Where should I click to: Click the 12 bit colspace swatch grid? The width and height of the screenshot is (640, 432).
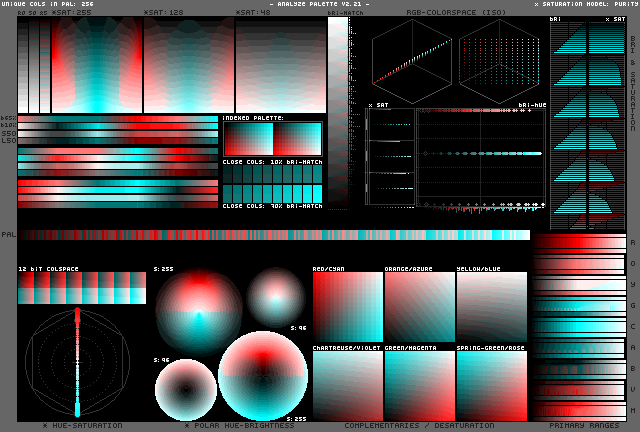click(81, 289)
